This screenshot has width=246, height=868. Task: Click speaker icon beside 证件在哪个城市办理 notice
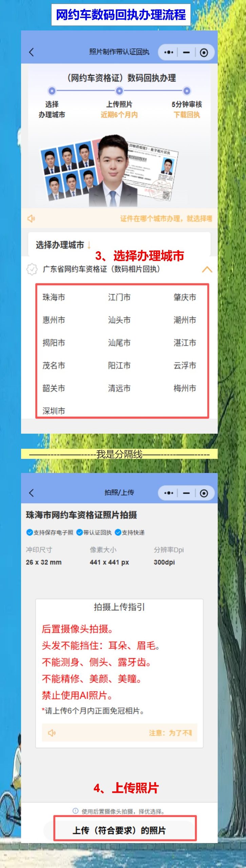pyautogui.click(x=31, y=218)
